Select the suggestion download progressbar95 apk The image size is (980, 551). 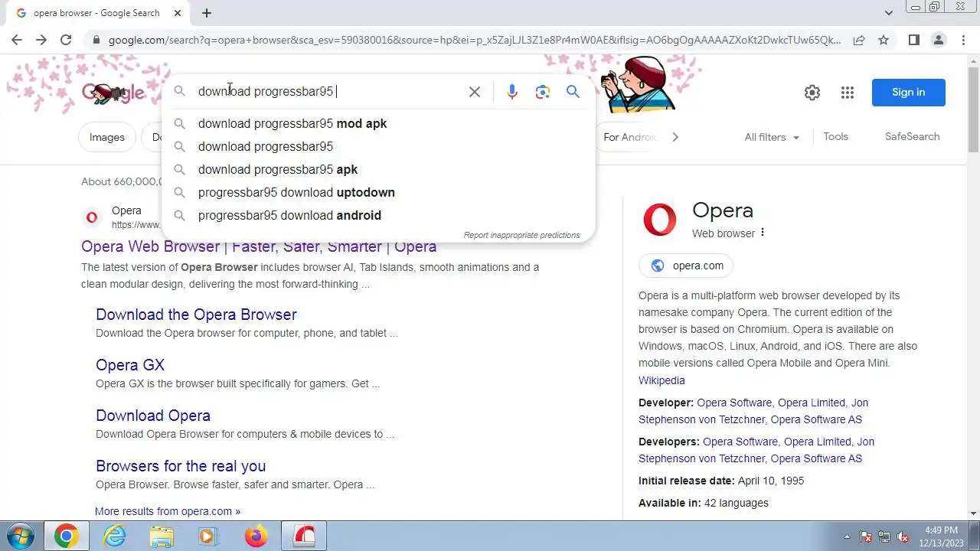pyautogui.click(x=378, y=169)
